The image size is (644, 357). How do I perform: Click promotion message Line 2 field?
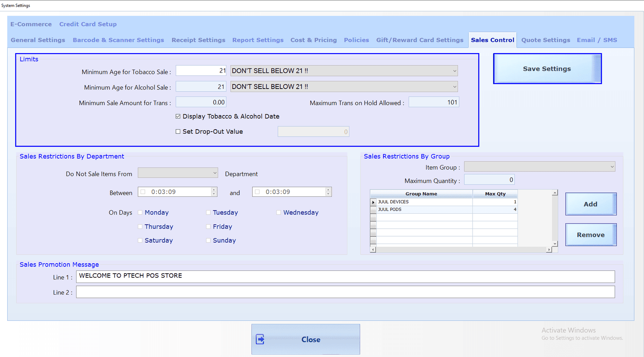pyautogui.click(x=345, y=292)
